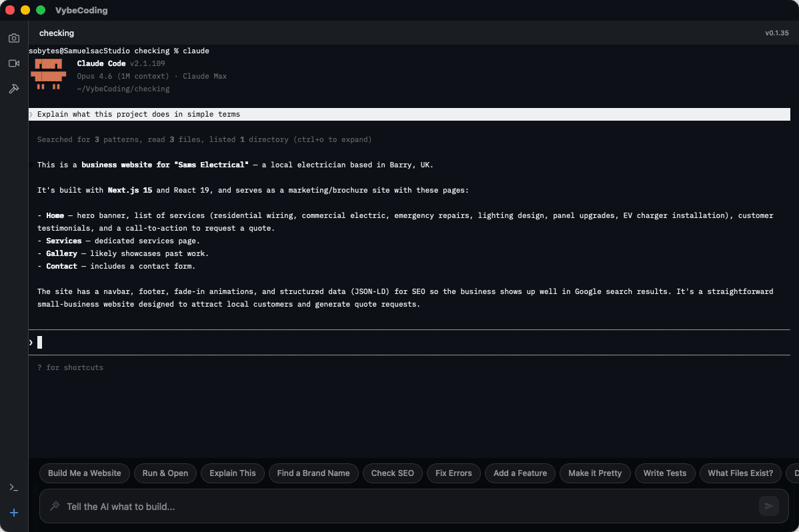799x532 pixels.
Task: Click the terminal input prompt line
Action: coord(410,343)
